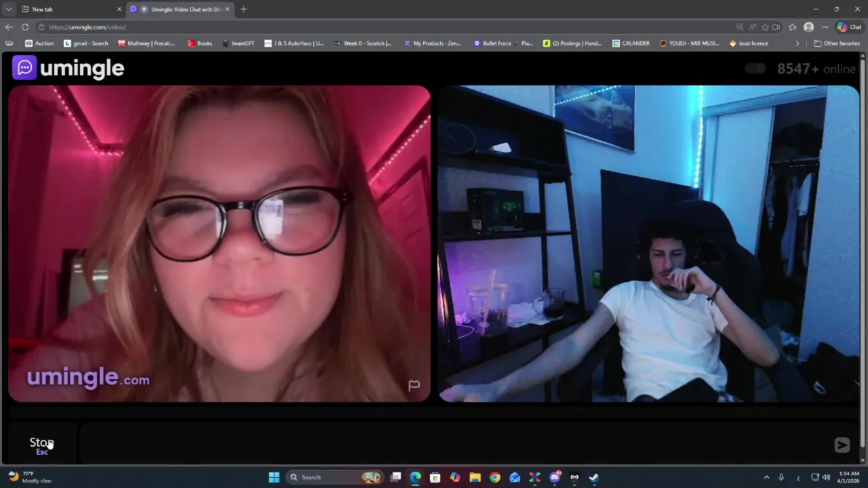Click the zoom magnifier icon in address bar
This screenshot has height=488, width=868.
pyautogui.click(x=739, y=27)
